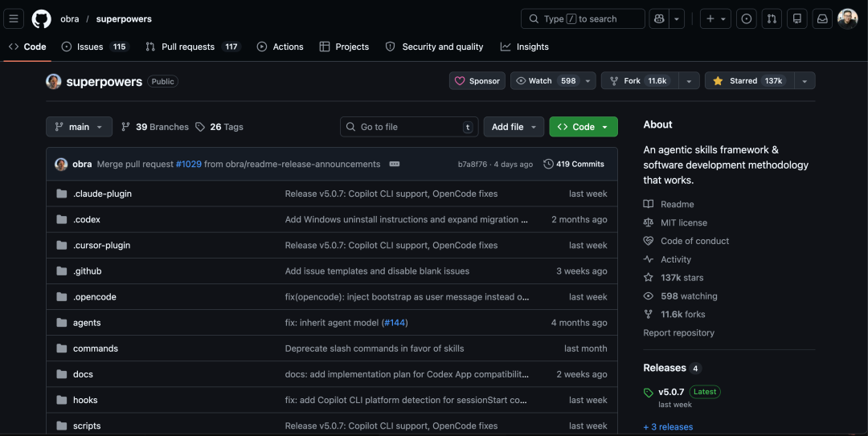Open the create new plus menu
The image size is (868, 436).
pos(716,18)
